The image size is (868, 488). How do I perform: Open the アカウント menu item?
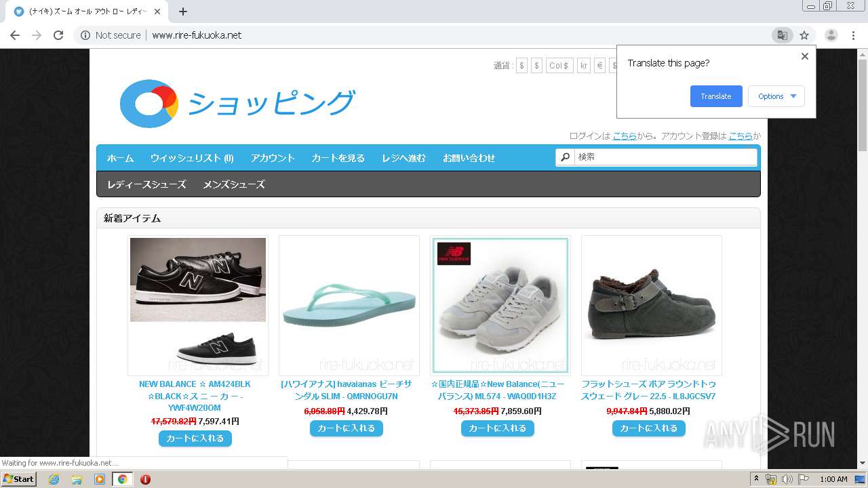click(273, 158)
